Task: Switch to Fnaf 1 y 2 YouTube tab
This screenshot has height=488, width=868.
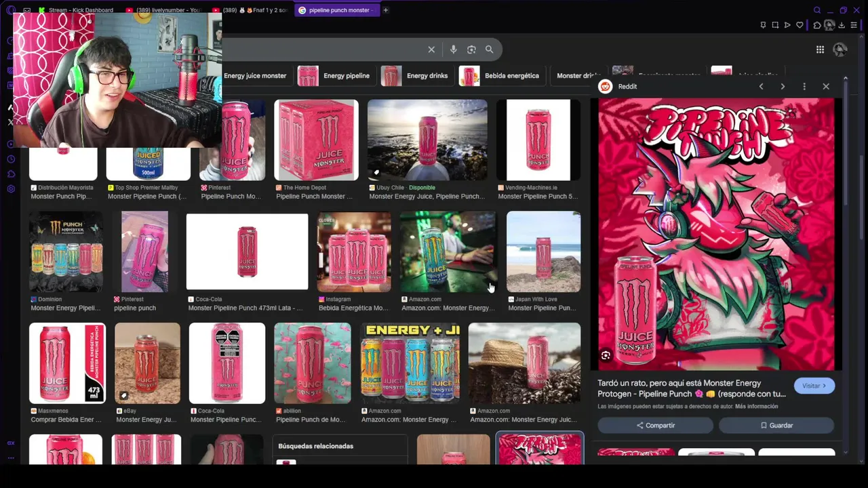Action: [251, 10]
